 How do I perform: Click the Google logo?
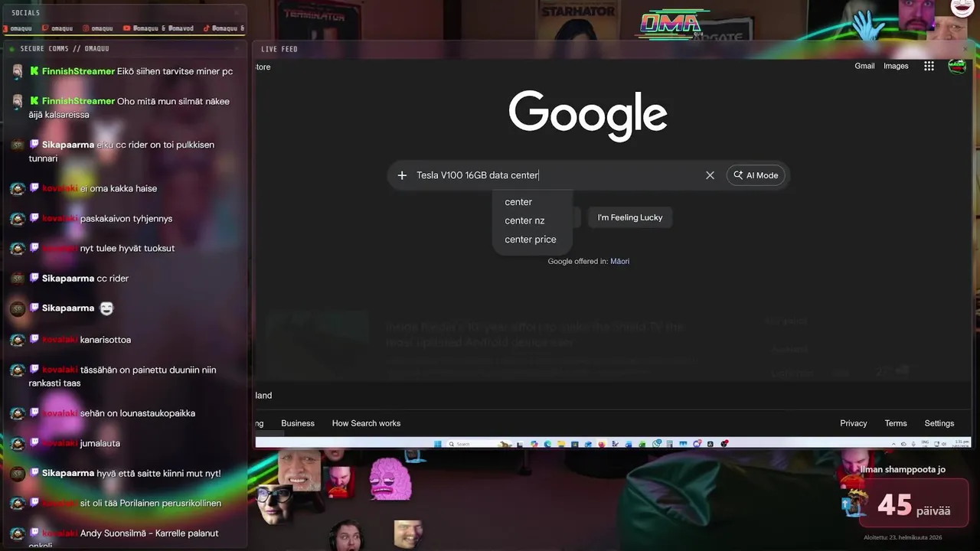coord(588,115)
